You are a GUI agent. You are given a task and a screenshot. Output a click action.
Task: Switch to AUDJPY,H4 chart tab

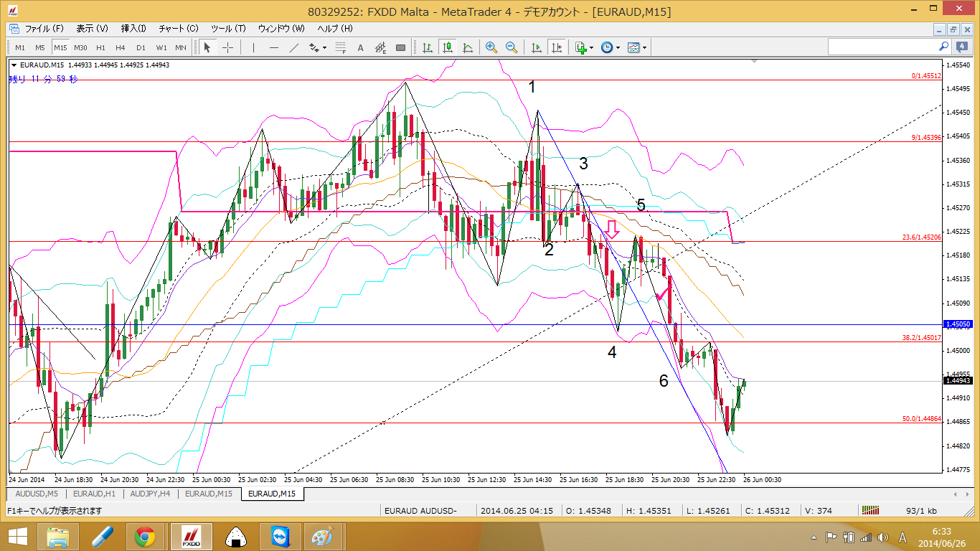151,494
